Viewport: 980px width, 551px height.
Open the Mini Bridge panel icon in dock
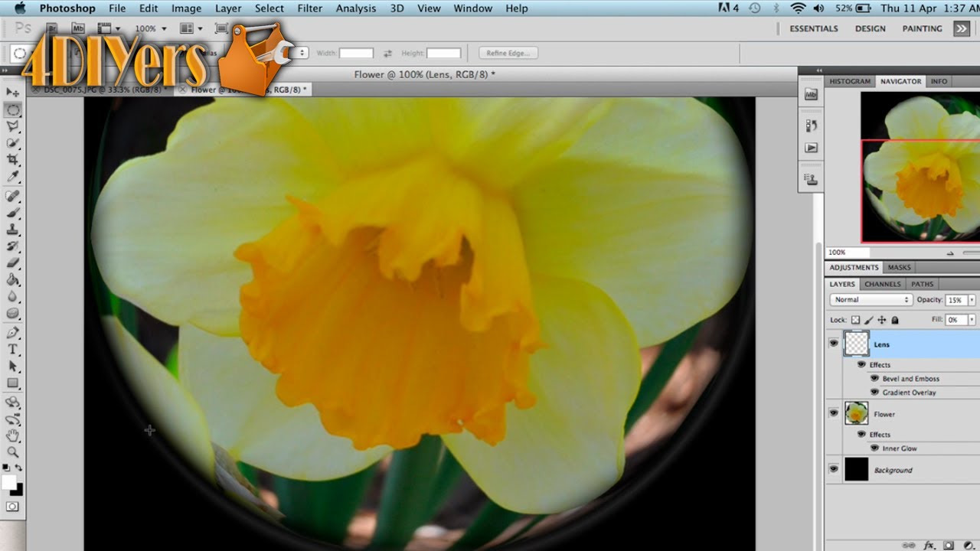tap(812, 95)
